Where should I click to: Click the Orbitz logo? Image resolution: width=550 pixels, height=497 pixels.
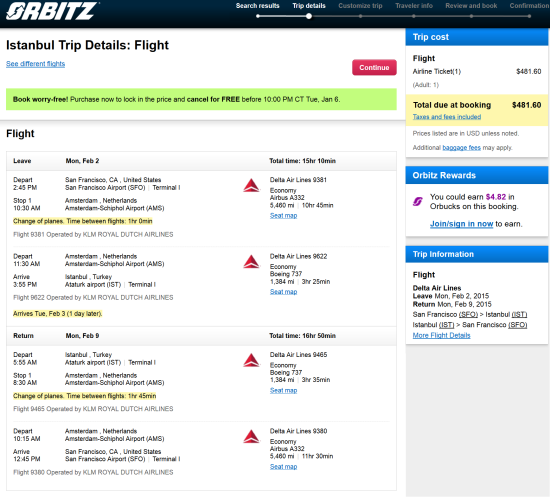pyautogui.click(x=52, y=11)
